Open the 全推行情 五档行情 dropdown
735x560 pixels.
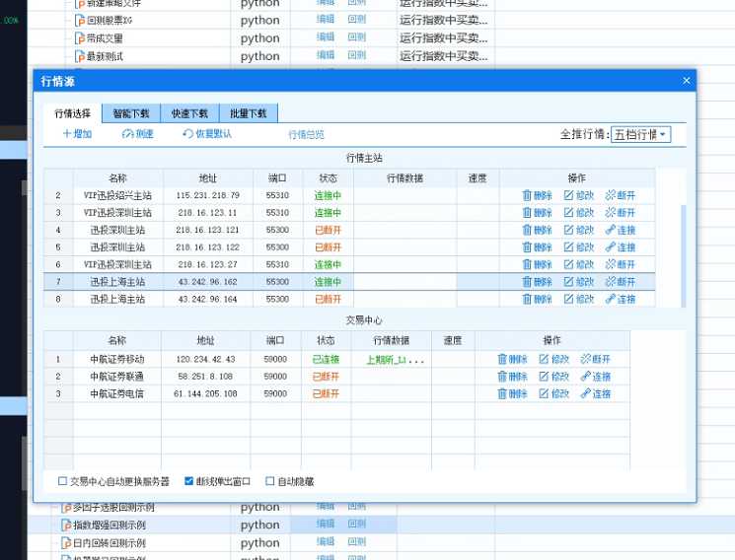[640, 134]
